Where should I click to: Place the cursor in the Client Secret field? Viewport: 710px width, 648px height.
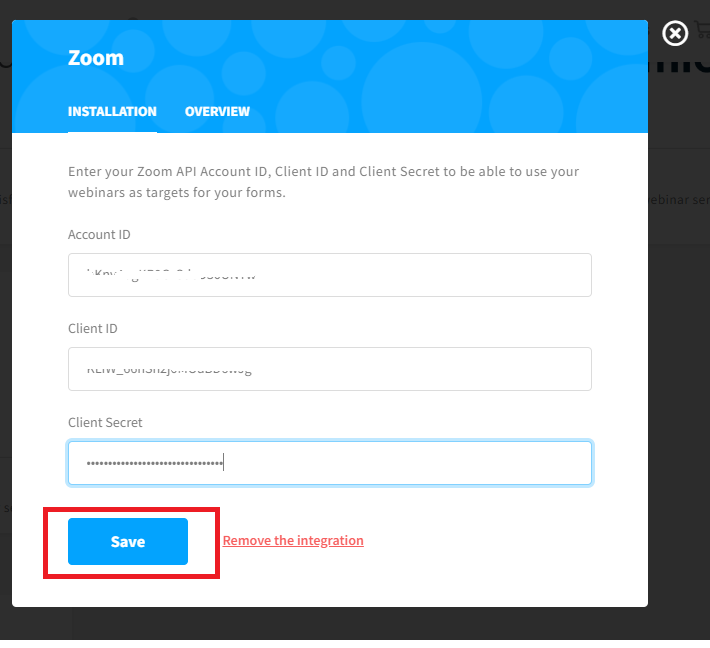[x=330, y=463]
